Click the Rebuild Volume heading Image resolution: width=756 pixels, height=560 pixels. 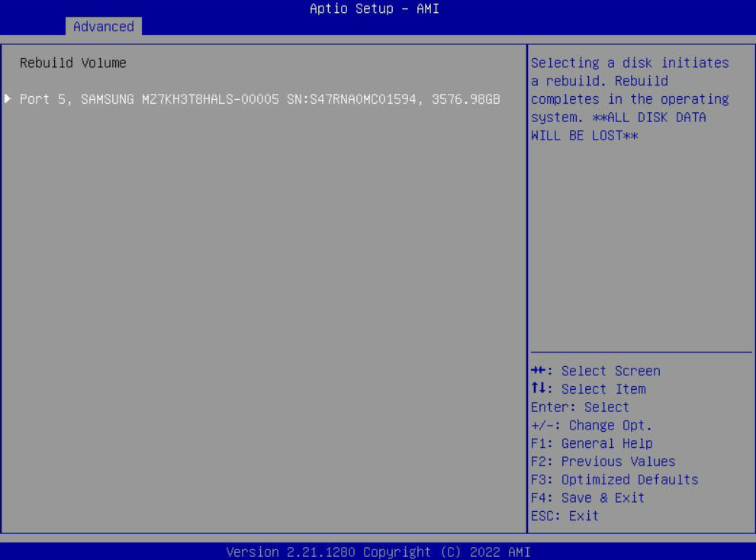(72, 63)
